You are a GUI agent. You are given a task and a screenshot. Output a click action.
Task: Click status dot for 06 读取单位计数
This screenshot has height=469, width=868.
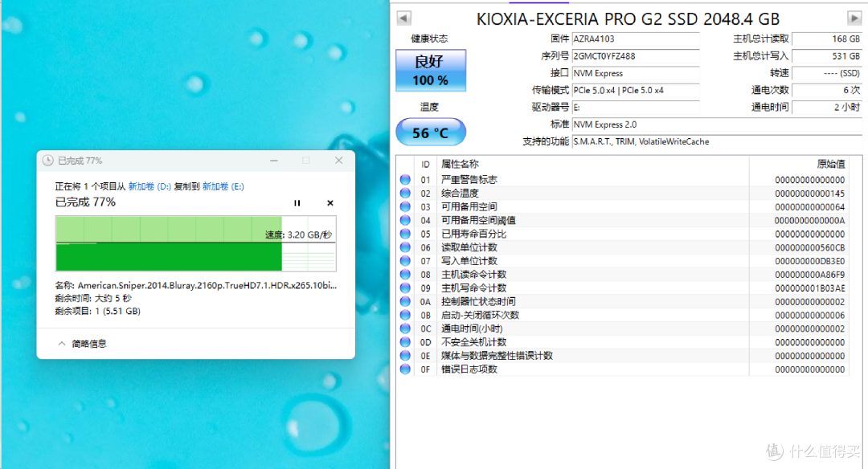[x=405, y=247]
